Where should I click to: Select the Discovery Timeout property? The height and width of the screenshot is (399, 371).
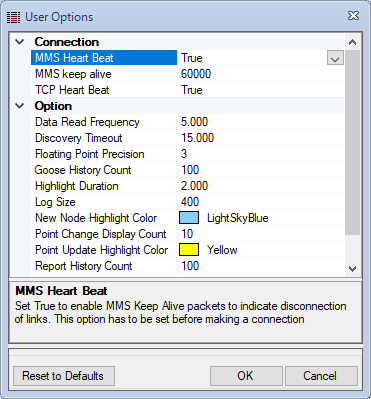(104, 138)
